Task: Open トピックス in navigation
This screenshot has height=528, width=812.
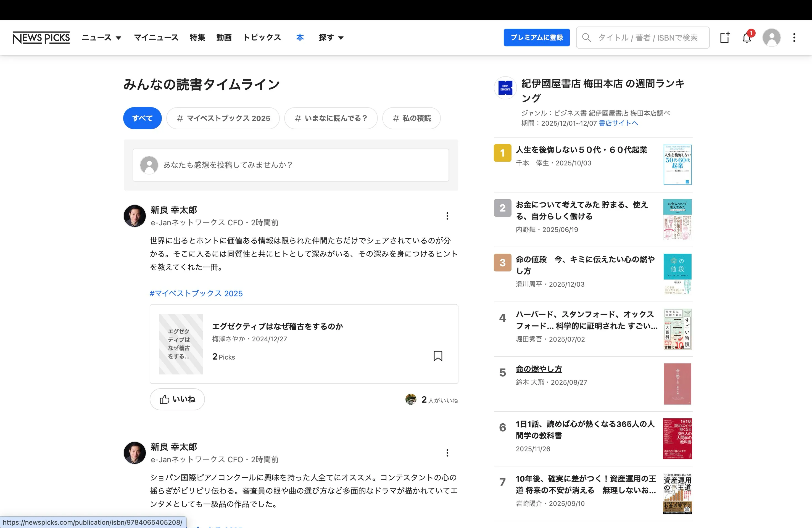Action: (x=262, y=38)
